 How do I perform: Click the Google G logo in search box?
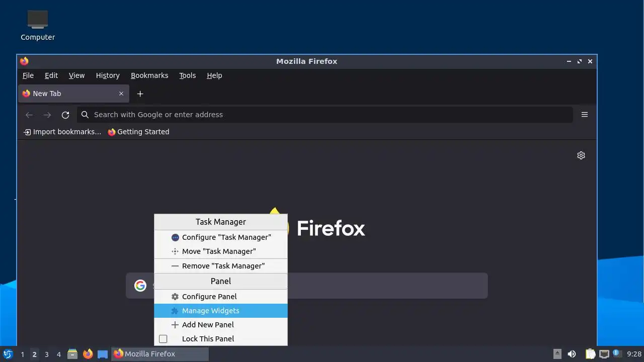pyautogui.click(x=140, y=286)
